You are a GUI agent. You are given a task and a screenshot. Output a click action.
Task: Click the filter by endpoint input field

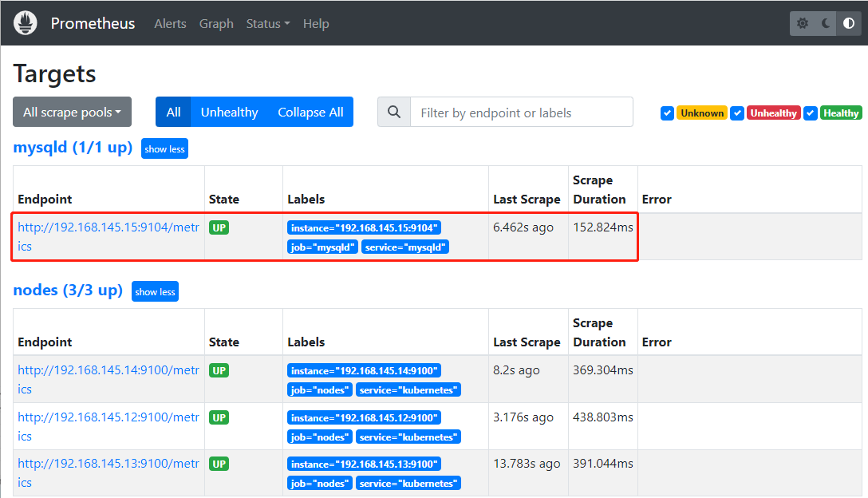click(x=522, y=112)
